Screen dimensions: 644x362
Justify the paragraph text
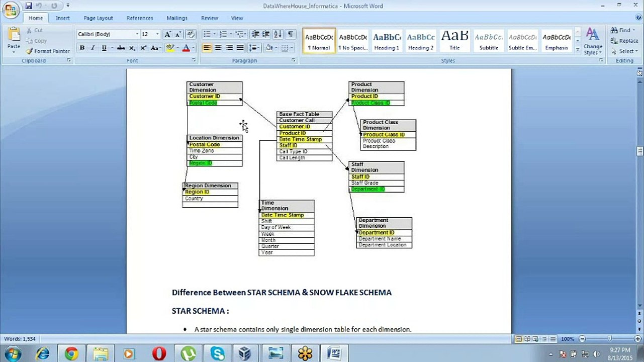point(240,48)
